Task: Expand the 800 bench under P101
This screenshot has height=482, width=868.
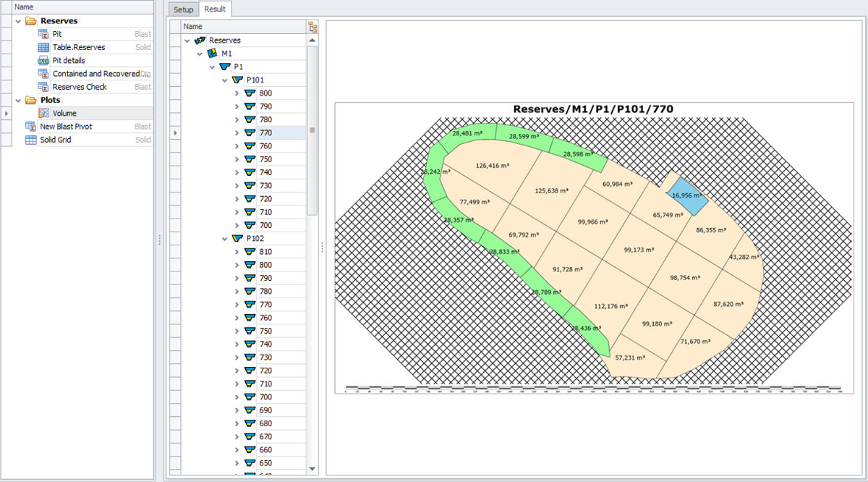Action: pyautogui.click(x=237, y=93)
